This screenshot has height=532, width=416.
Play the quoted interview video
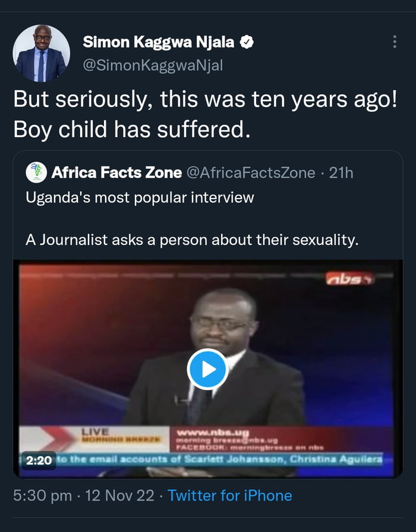click(207, 370)
